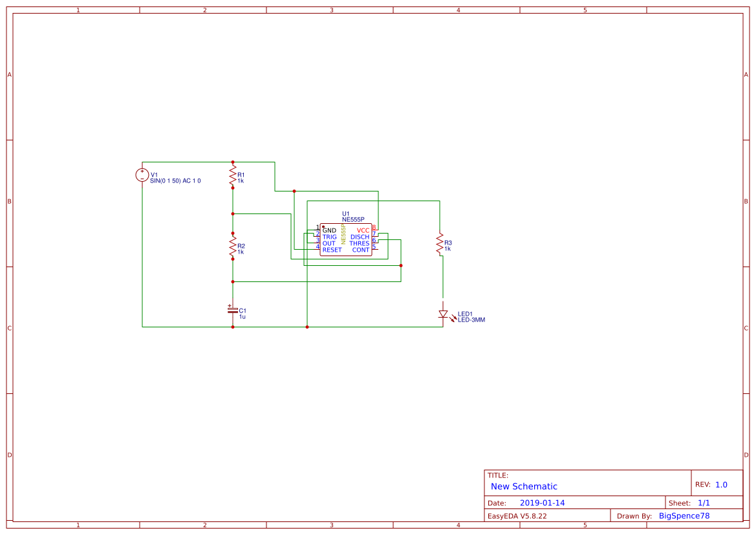Click the OUT pin name on U1
The image size is (756, 535).
[329, 244]
